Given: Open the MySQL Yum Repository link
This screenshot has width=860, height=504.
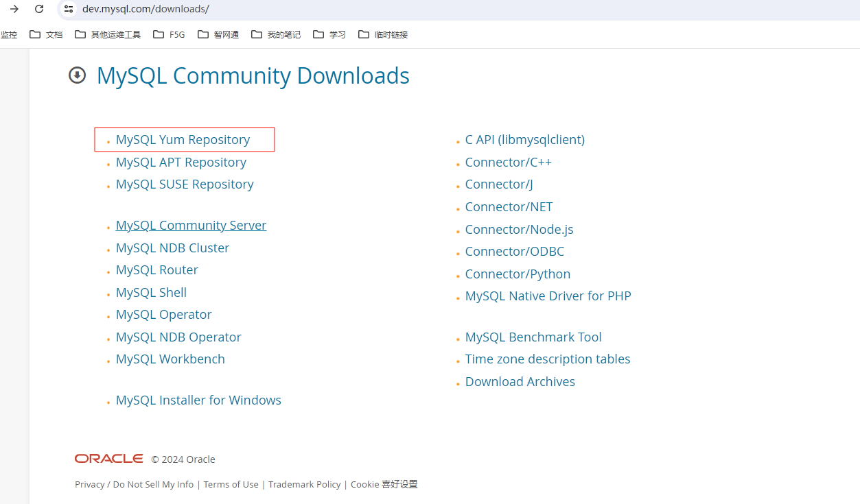Looking at the screenshot, I should point(183,140).
